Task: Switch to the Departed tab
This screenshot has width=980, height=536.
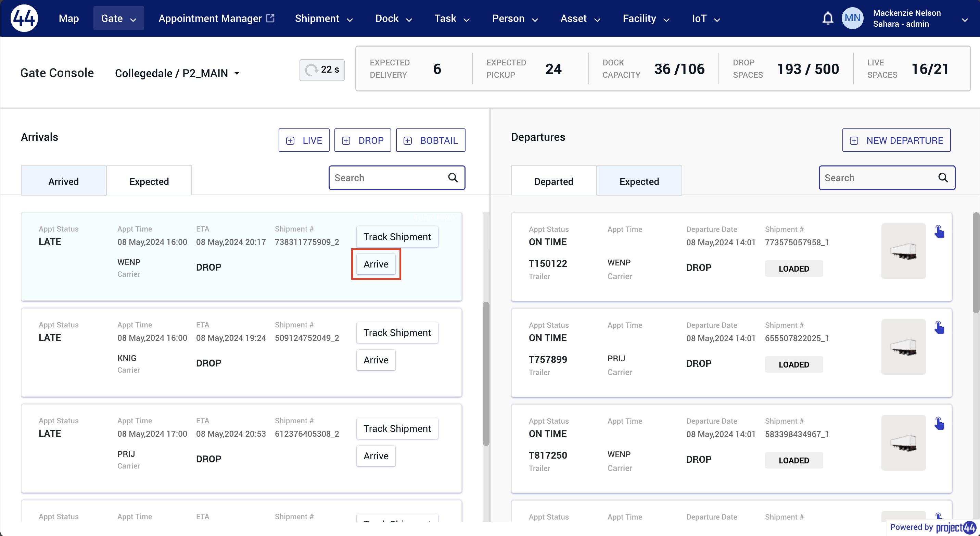Action: 553,181
